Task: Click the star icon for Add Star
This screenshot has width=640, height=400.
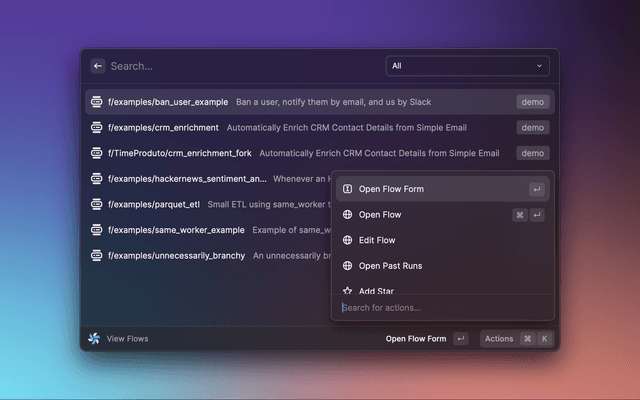Action: [x=347, y=291]
